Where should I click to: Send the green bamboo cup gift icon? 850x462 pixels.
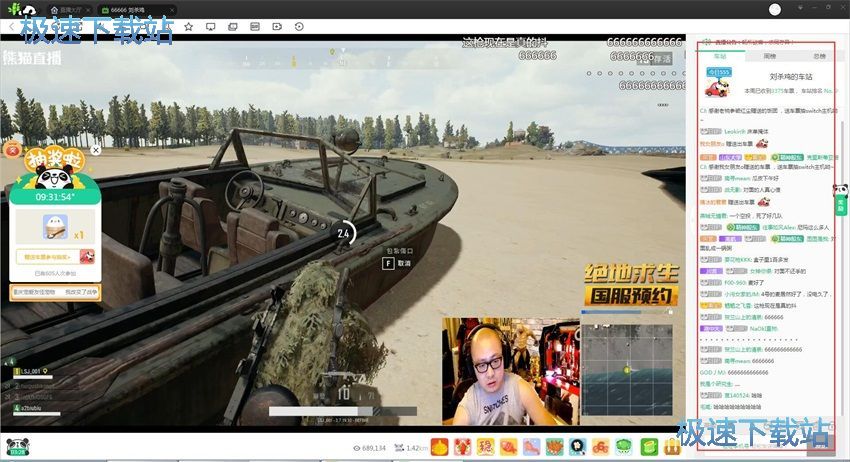(649, 447)
